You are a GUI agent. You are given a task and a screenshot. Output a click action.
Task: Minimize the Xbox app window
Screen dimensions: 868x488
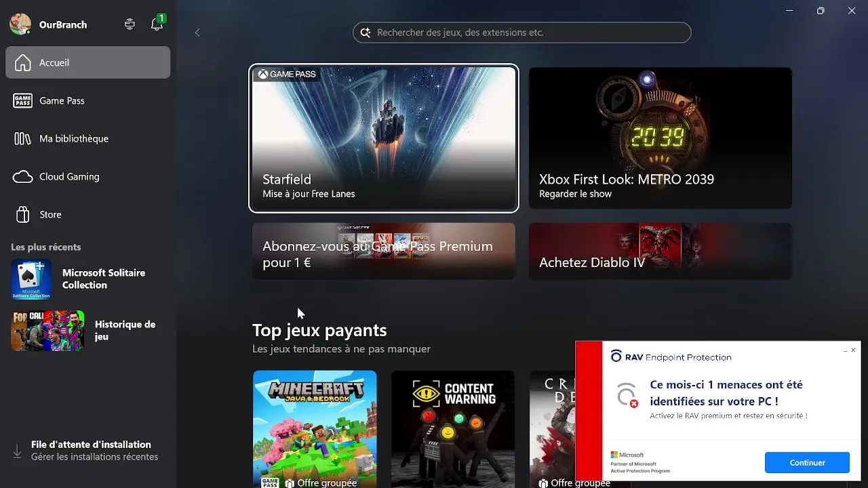789,11
